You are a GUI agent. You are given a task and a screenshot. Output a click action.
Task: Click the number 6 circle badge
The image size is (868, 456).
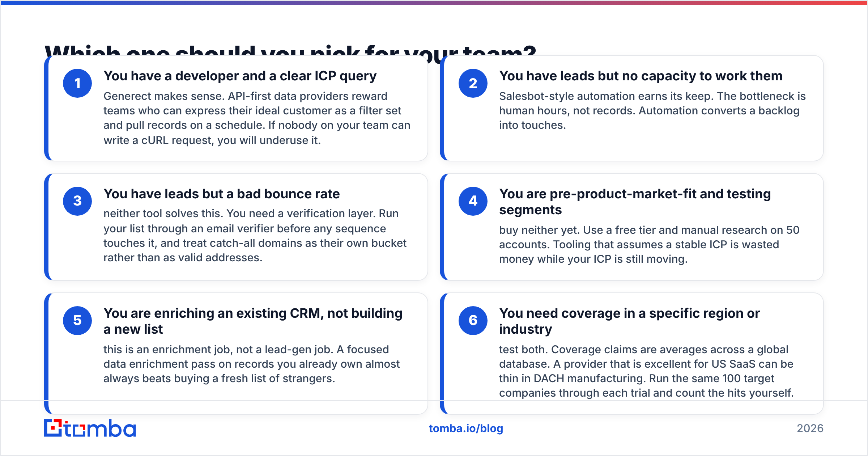point(473,321)
